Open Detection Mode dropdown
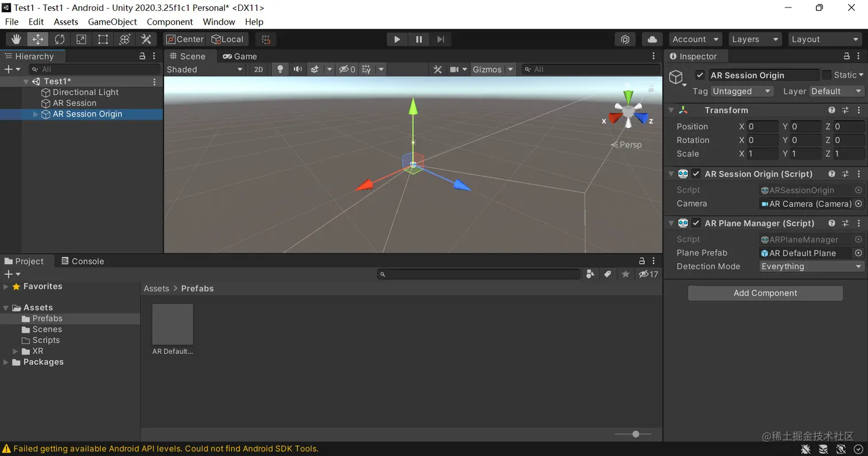The width and height of the screenshot is (868, 456). point(812,266)
